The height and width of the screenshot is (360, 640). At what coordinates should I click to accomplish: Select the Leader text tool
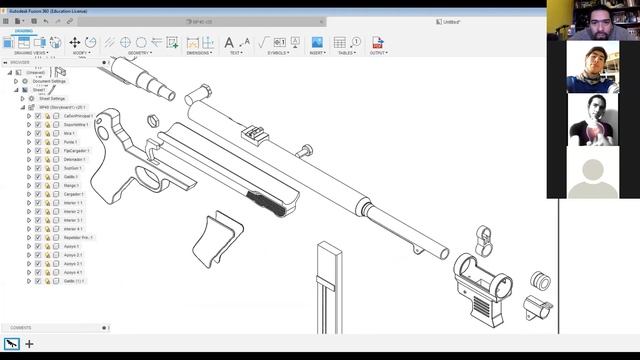[x=244, y=42]
